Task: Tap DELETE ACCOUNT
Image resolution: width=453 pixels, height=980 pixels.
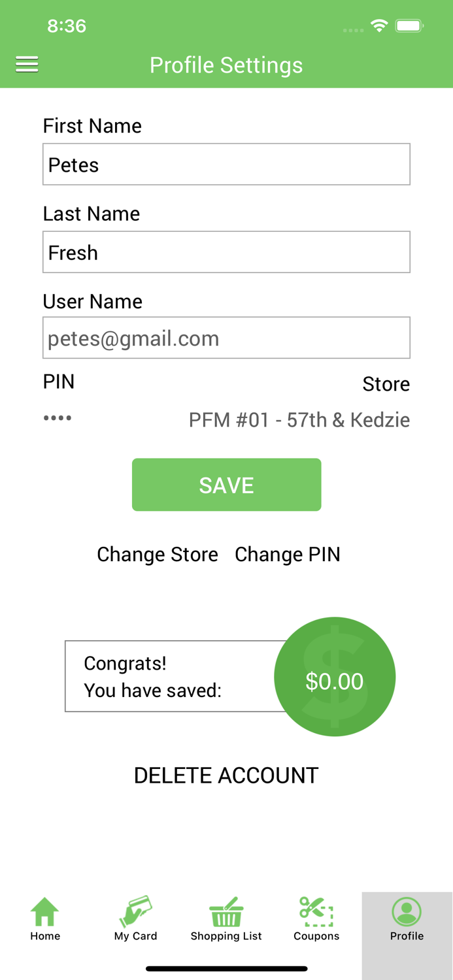Action: (x=226, y=775)
